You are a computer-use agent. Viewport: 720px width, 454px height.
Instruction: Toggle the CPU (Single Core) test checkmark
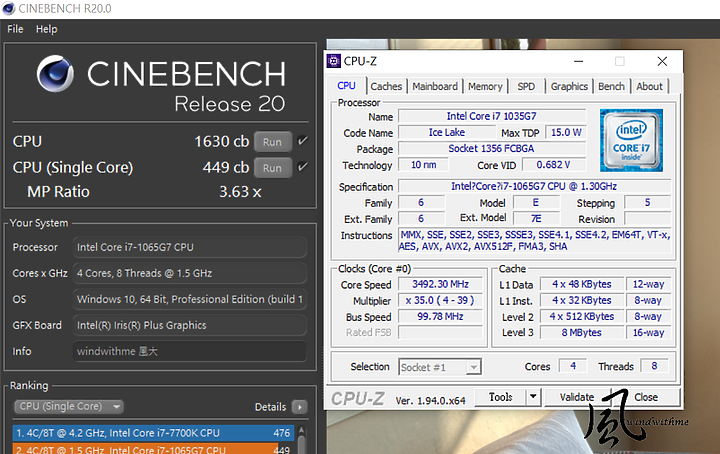pyautogui.click(x=302, y=167)
